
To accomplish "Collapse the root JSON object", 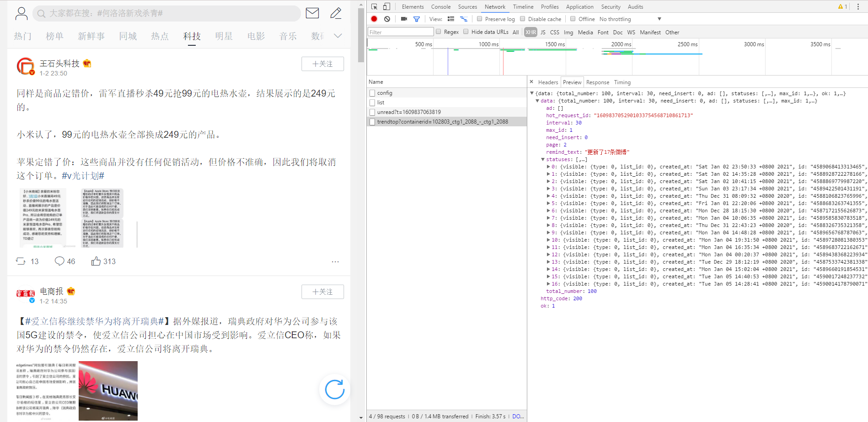I will pos(532,93).
